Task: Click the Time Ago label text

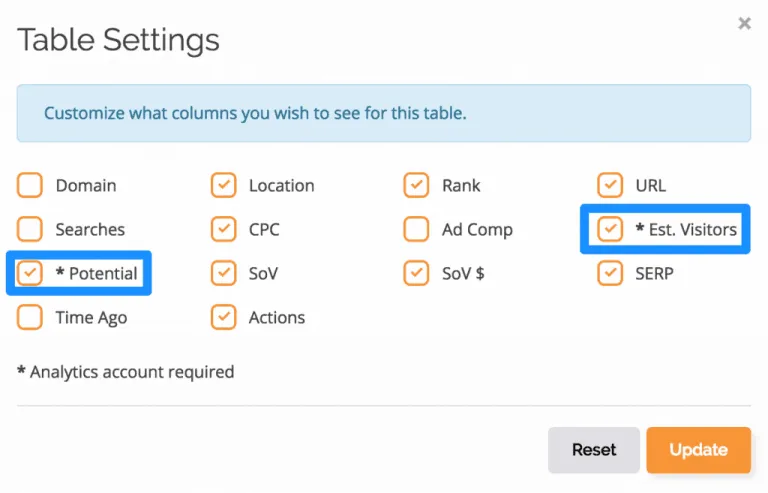Action: click(x=91, y=318)
